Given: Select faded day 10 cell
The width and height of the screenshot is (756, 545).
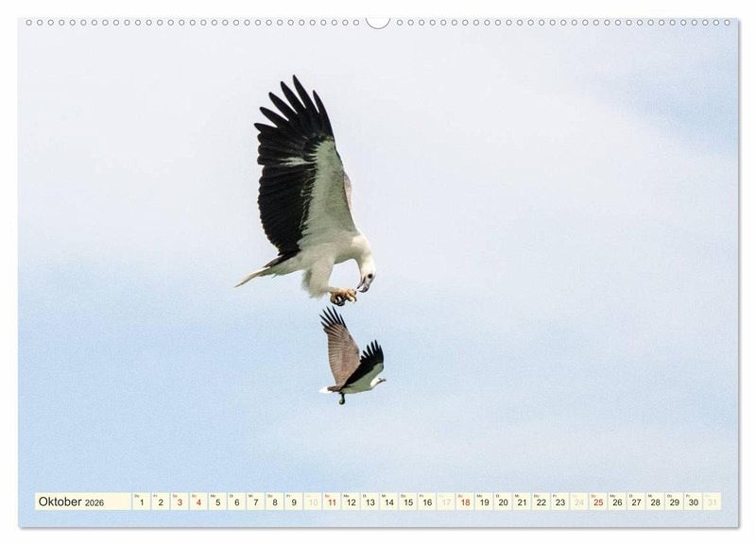Looking at the screenshot, I should pos(313,502).
